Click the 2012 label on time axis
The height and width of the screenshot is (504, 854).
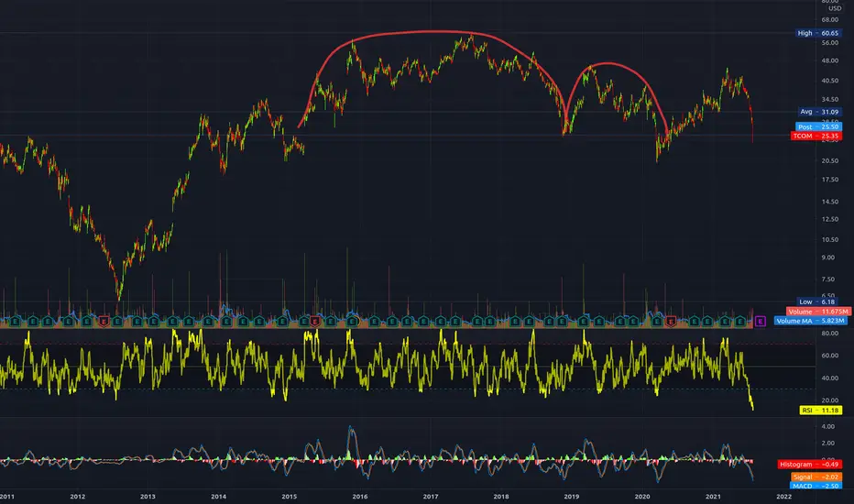(x=77, y=497)
